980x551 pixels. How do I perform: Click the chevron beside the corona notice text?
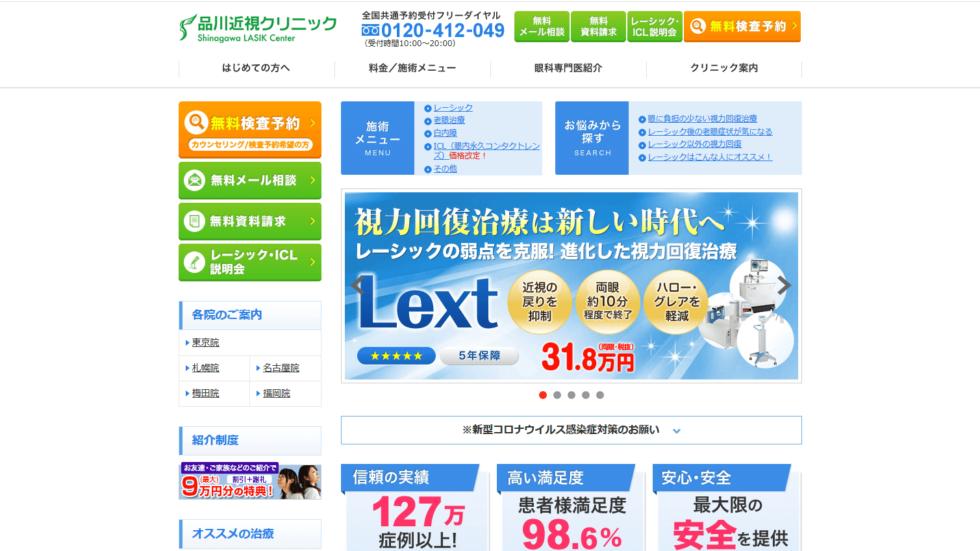coord(677,431)
